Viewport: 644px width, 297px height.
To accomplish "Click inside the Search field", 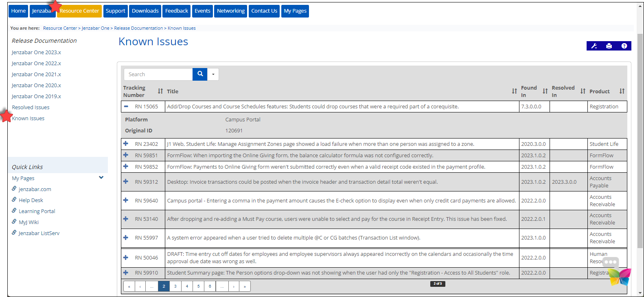I will [158, 74].
